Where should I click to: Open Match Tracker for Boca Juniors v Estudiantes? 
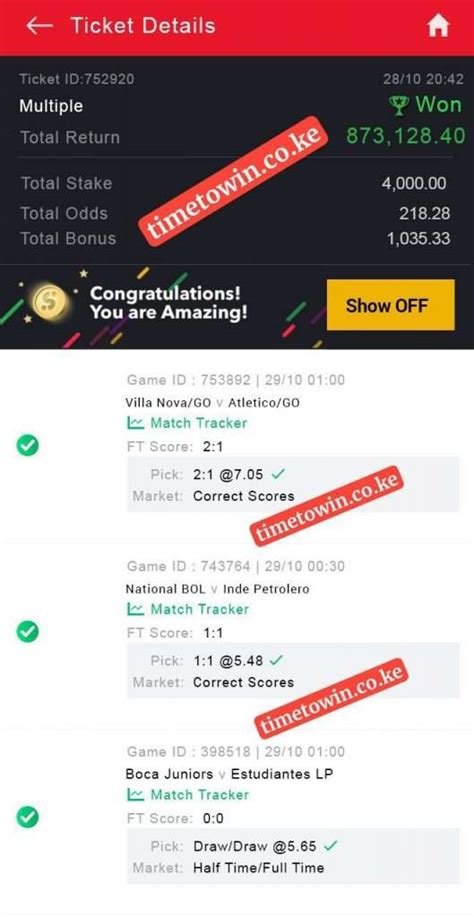click(187, 795)
